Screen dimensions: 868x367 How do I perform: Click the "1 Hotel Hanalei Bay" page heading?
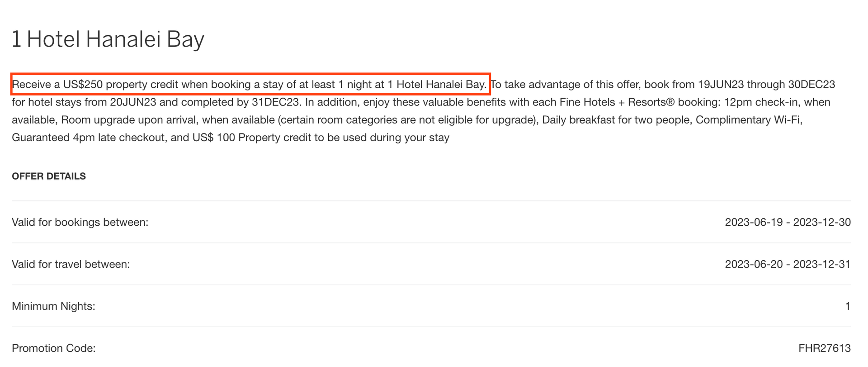pos(108,39)
